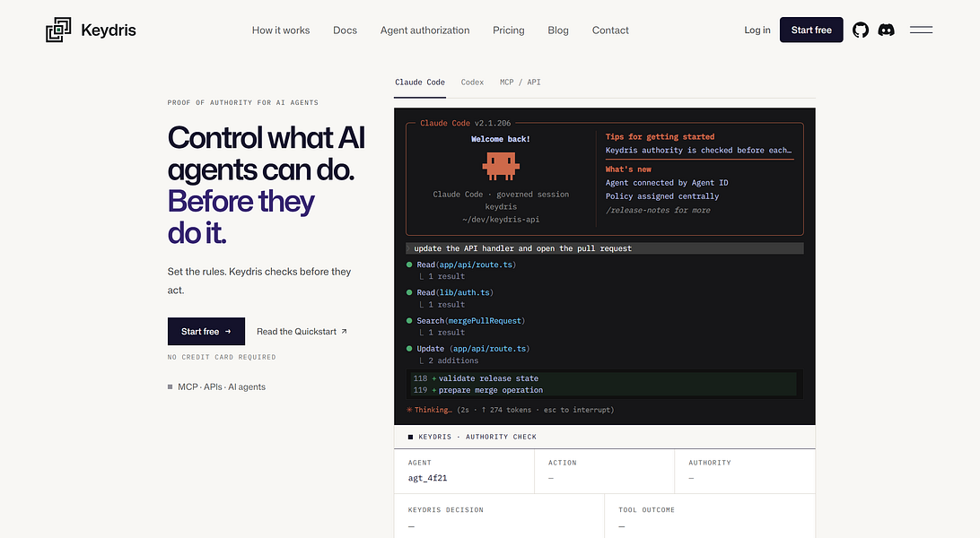Click the Agent connected by Agent ID line

point(667,183)
